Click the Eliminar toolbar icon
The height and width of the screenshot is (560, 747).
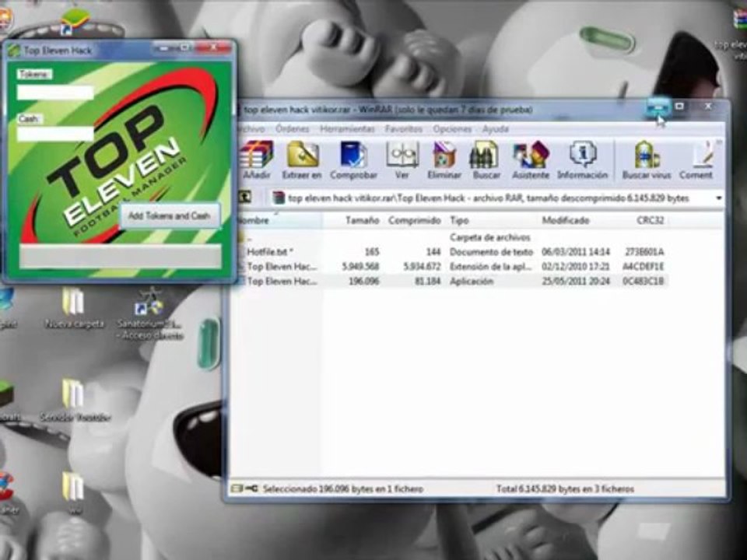pyautogui.click(x=444, y=160)
